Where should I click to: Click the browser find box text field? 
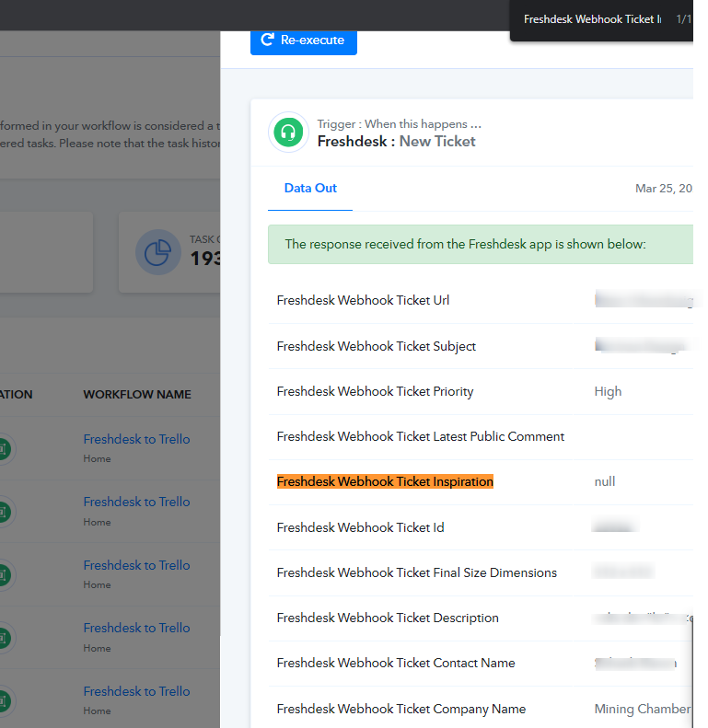[x=592, y=19]
